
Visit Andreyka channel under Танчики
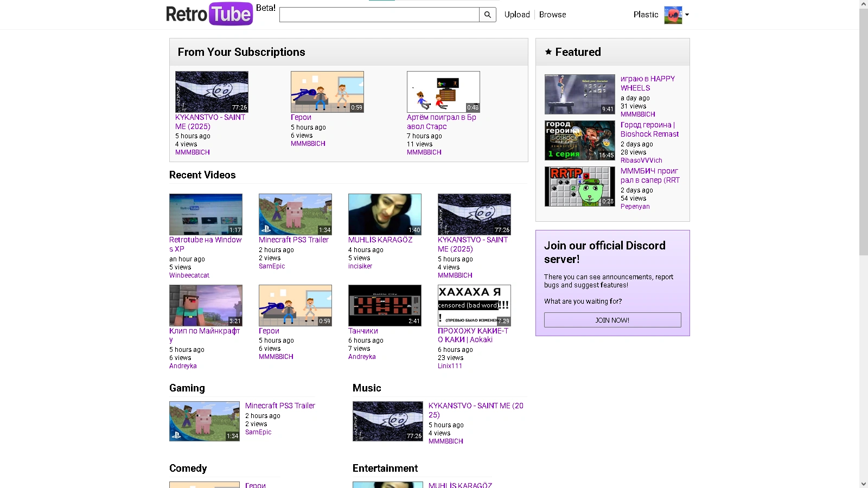tap(362, 357)
